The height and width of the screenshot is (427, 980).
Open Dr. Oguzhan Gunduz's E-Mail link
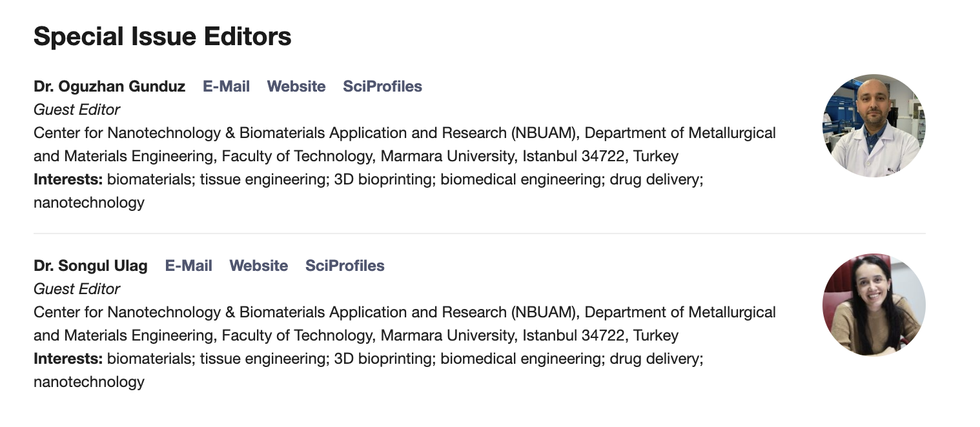[226, 86]
